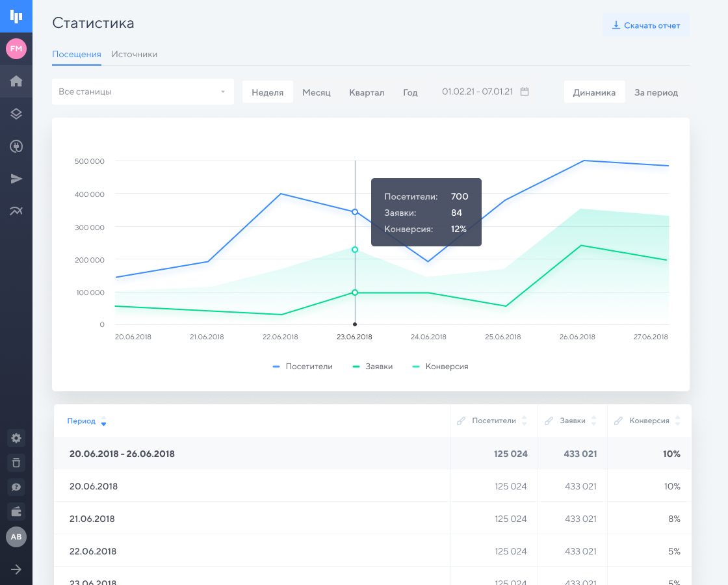The width and height of the screenshot is (728, 585).
Task: Click the paper plane send icon
Action: (16, 179)
